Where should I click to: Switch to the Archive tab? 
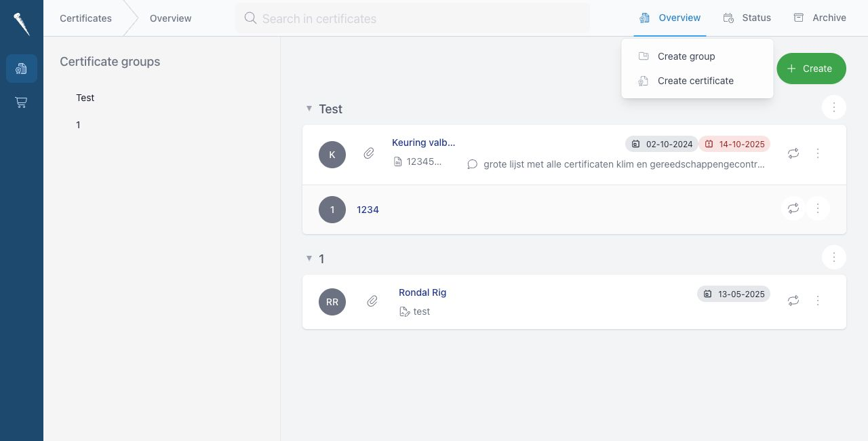click(x=821, y=18)
